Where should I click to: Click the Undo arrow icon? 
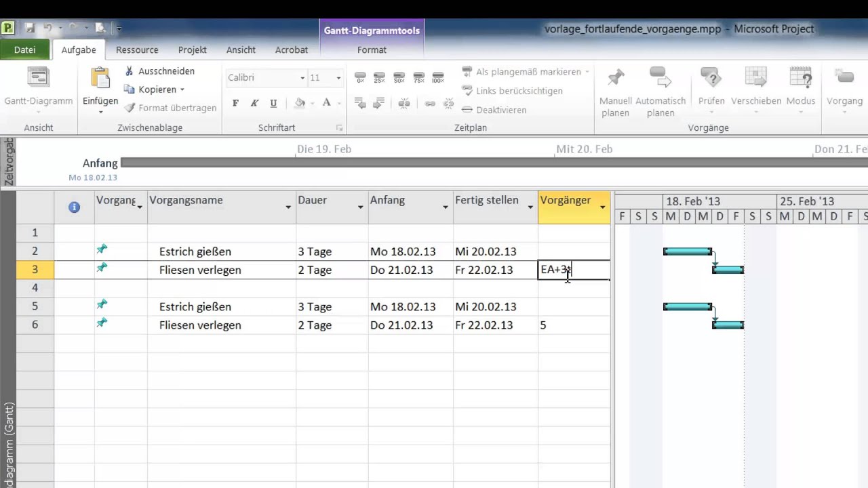pyautogui.click(x=48, y=28)
